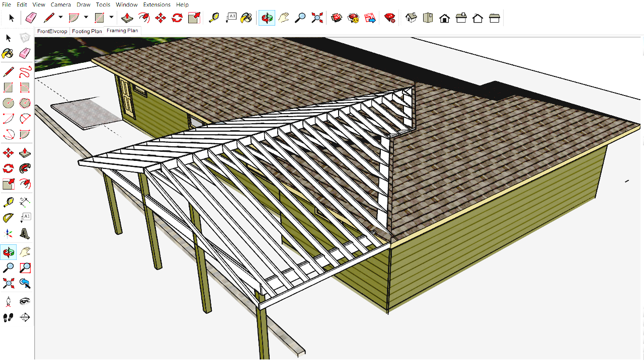Select the Section Plane tool in left toolbar
Screen dimensions: 644x362
pos(25,317)
